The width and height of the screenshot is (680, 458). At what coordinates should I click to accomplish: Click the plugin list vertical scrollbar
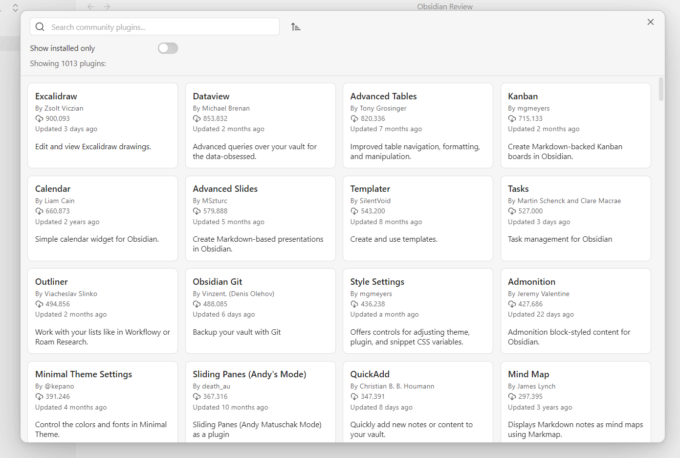point(660,90)
